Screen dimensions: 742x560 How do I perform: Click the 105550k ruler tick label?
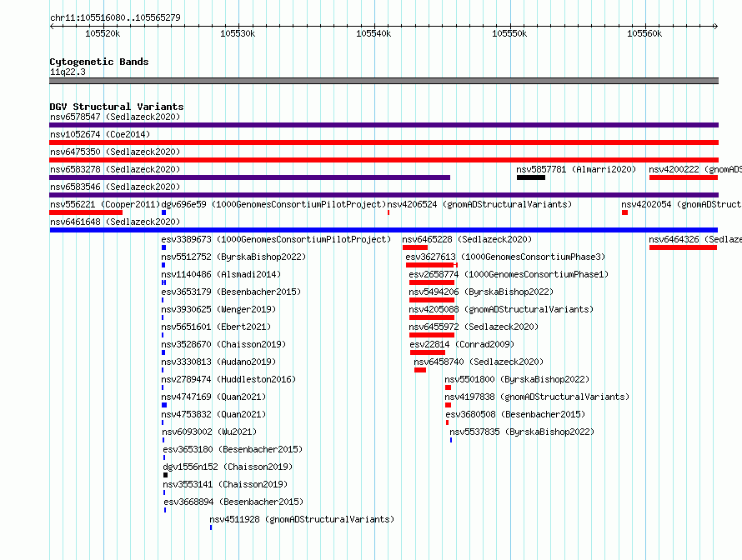pos(509,33)
